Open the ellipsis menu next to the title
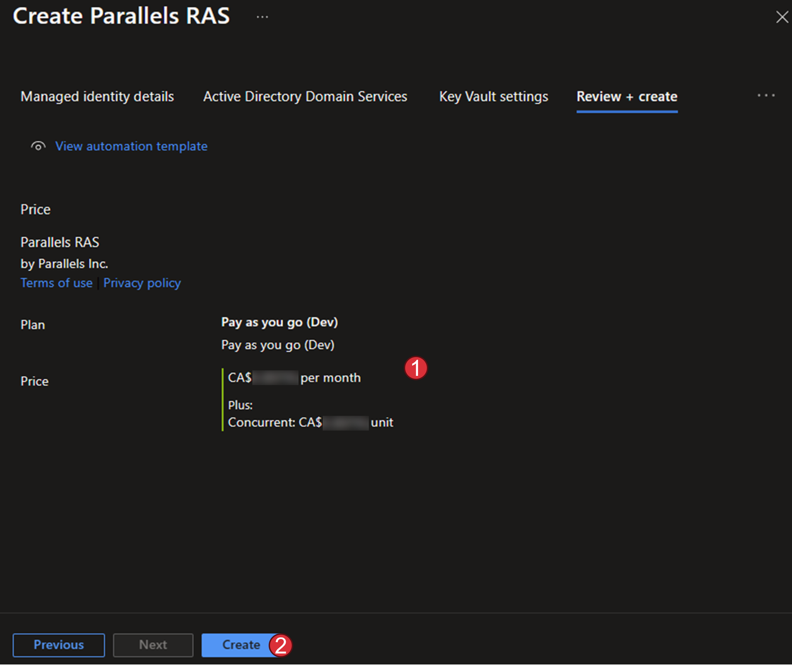The height and width of the screenshot is (672, 792). click(262, 17)
